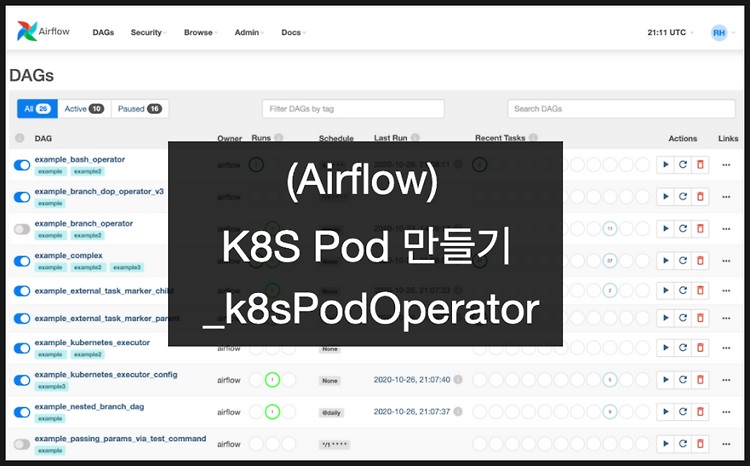The image size is (750, 466).
Task: Delete the example_nested_branch_dag DAG
Action: coord(700,412)
